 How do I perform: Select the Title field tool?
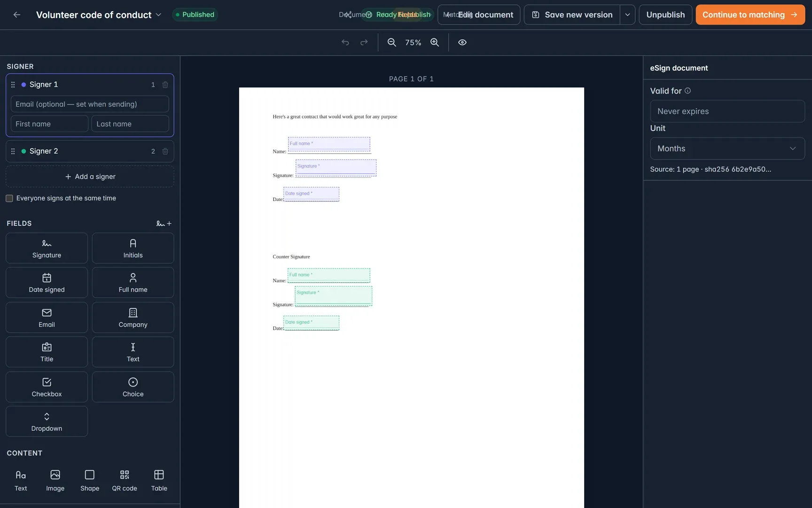click(x=47, y=352)
